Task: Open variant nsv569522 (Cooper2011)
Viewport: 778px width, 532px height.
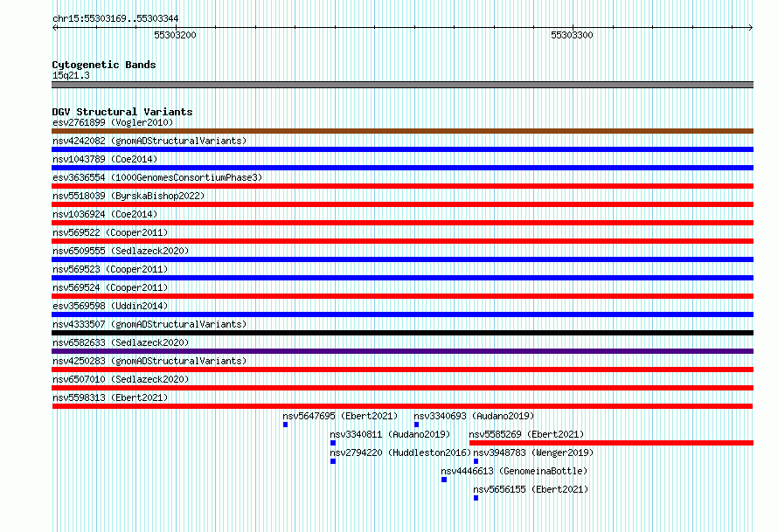Action: pos(110,232)
